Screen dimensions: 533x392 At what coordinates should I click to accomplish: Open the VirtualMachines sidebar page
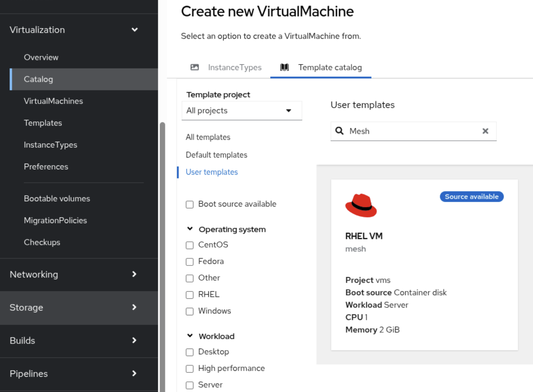(53, 101)
